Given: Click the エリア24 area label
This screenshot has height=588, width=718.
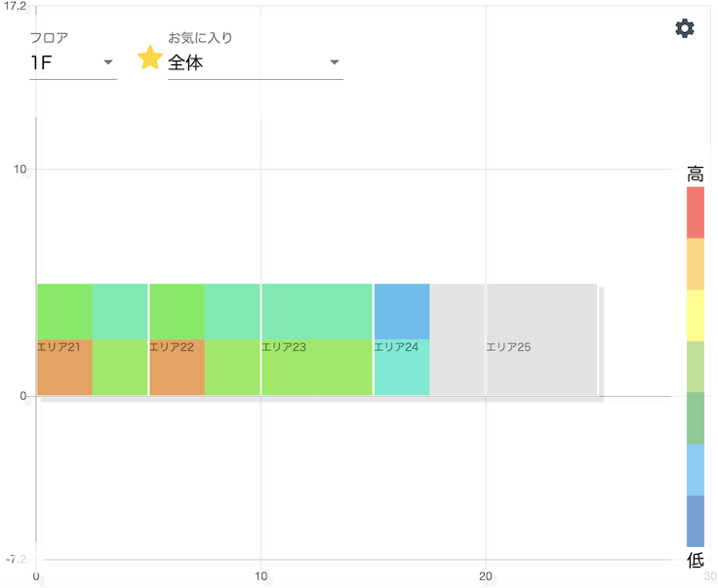Looking at the screenshot, I should point(396,347).
